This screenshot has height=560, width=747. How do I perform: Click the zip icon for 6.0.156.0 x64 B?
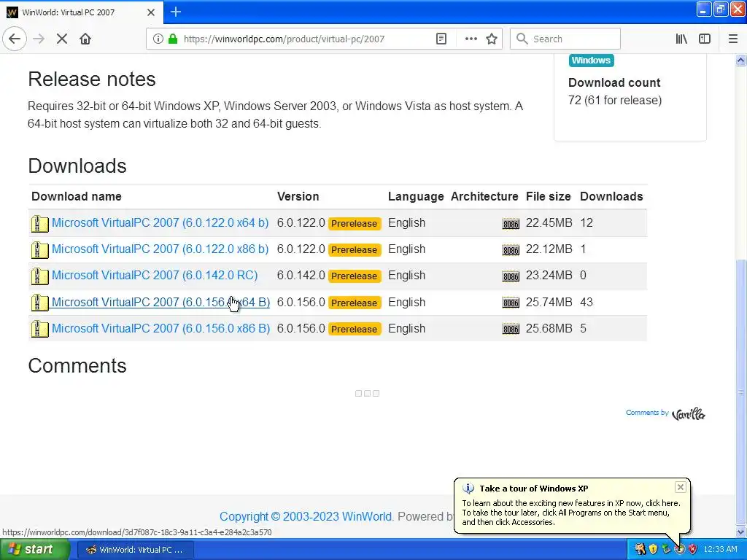tap(39, 303)
